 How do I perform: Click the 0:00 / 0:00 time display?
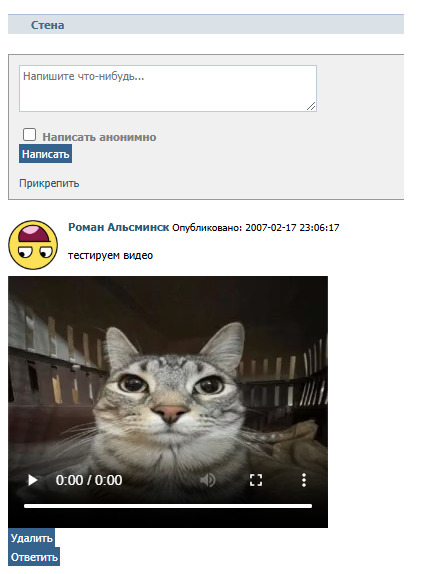point(89,480)
